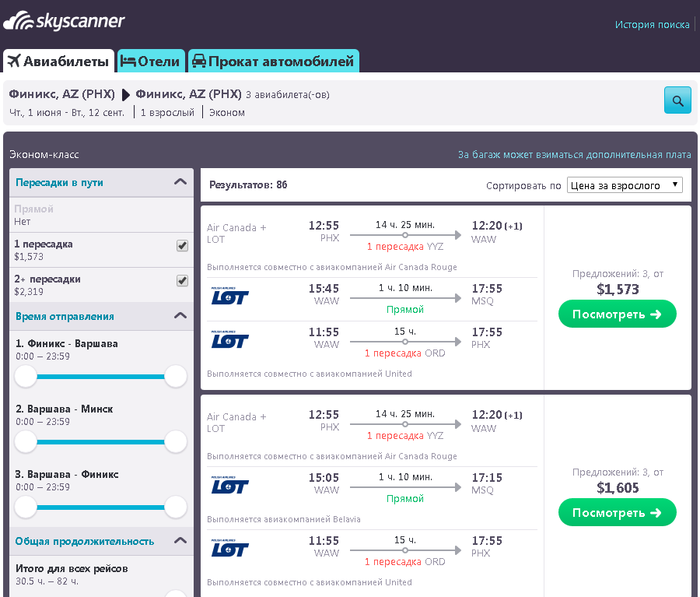Click Посмотреть for the $1,573 offer
Image resolution: width=700 pixels, height=597 pixels.
coord(617,314)
